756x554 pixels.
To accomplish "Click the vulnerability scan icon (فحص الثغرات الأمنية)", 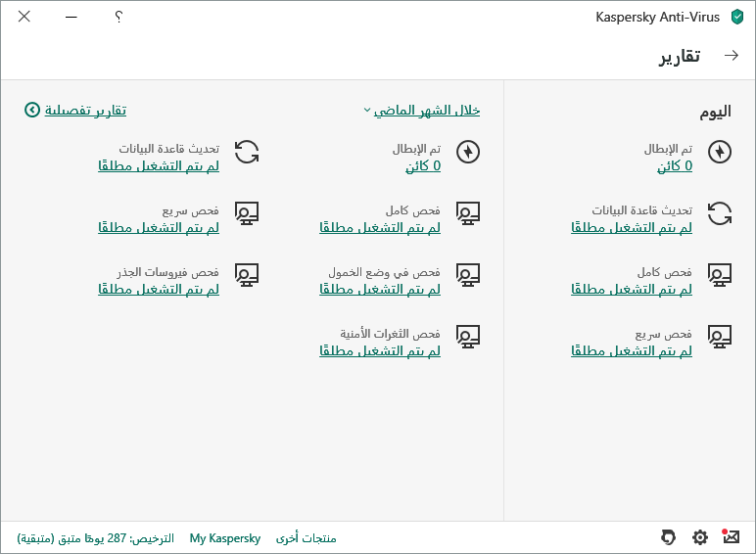I will coord(468,337).
